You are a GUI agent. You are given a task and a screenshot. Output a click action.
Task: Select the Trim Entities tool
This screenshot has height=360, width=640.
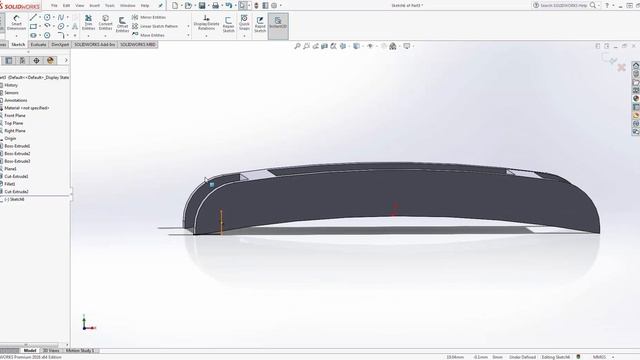[88, 23]
